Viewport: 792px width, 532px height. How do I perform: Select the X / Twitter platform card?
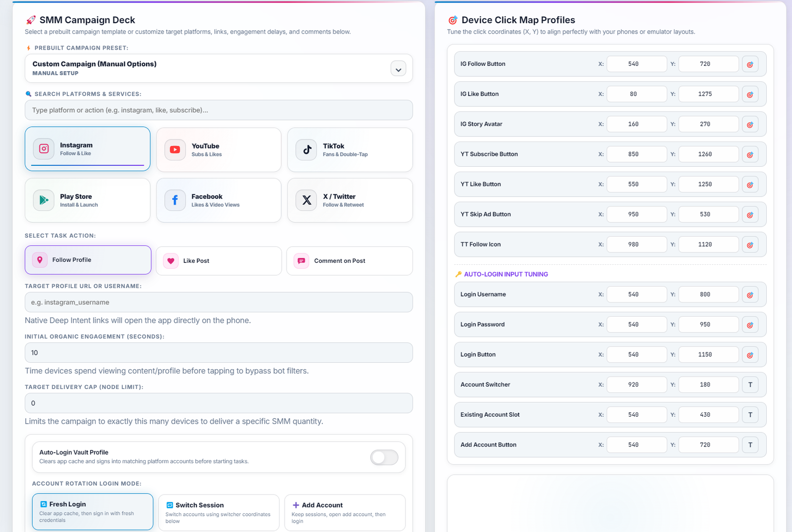(x=350, y=200)
